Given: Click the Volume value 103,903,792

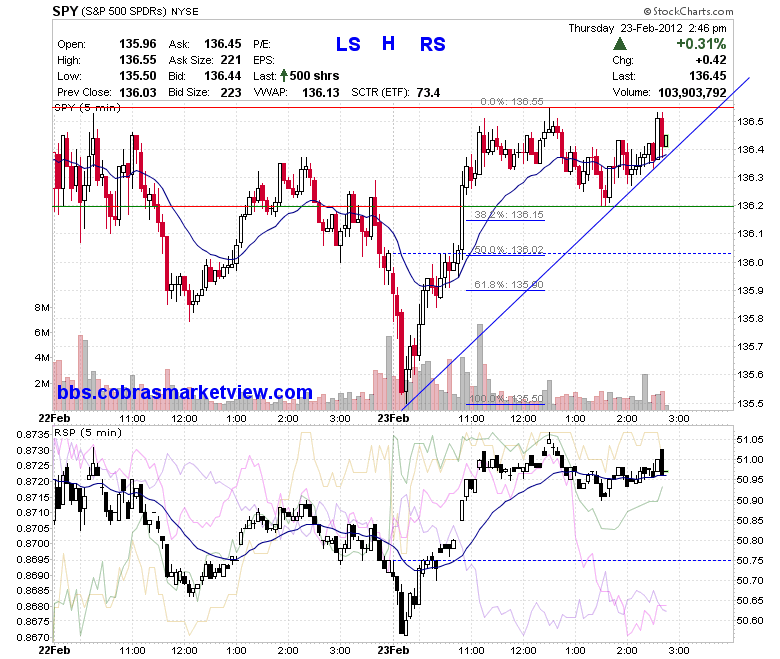Looking at the screenshot, I should coord(692,93).
